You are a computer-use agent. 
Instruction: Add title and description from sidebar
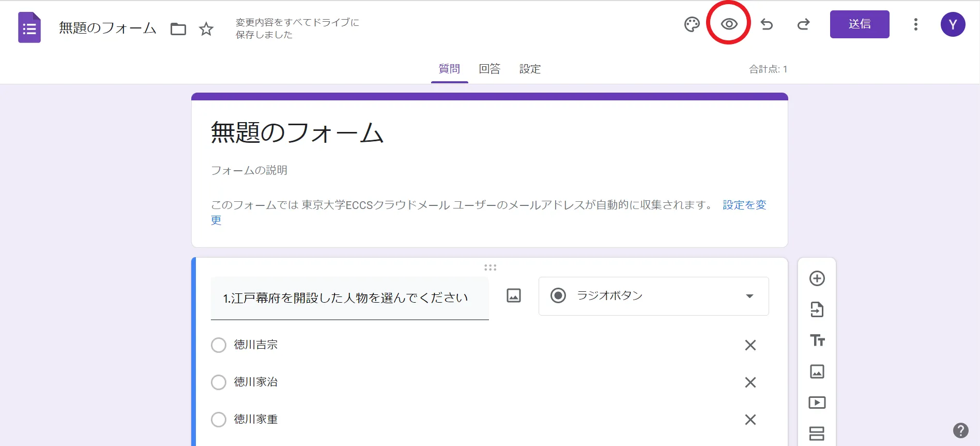[817, 340]
